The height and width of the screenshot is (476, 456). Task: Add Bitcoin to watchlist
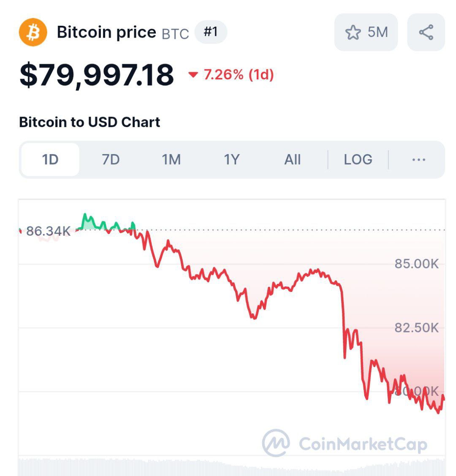click(366, 32)
